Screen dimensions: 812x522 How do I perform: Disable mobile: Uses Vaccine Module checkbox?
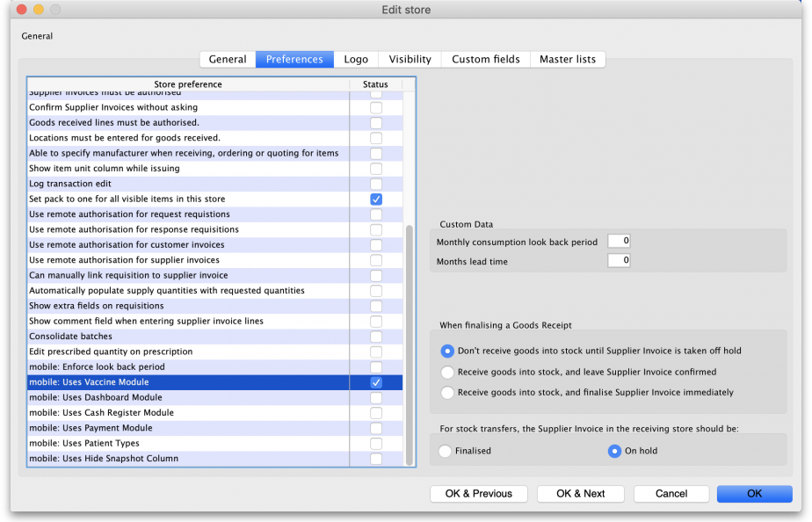tap(376, 382)
